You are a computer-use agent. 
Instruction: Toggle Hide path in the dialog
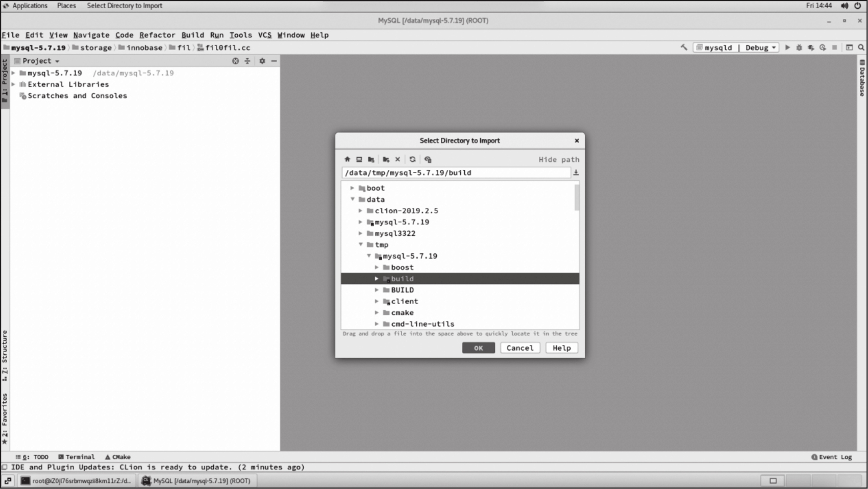coord(559,159)
